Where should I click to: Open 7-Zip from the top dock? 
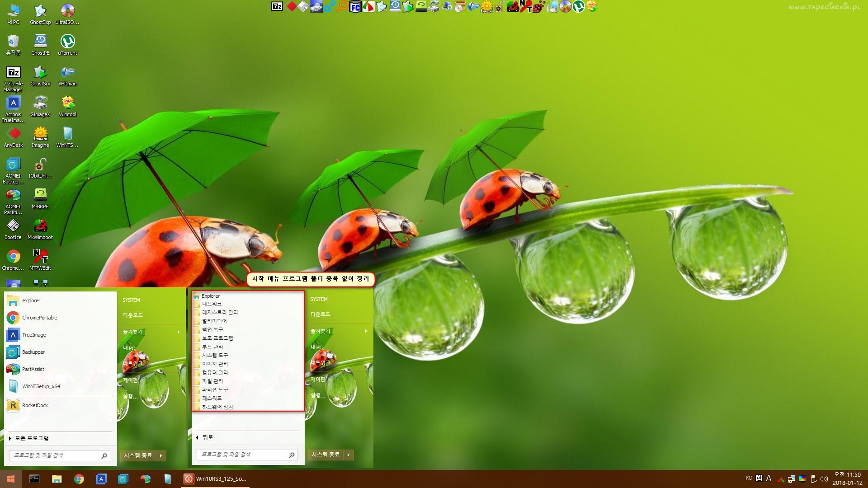tap(277, 6)
